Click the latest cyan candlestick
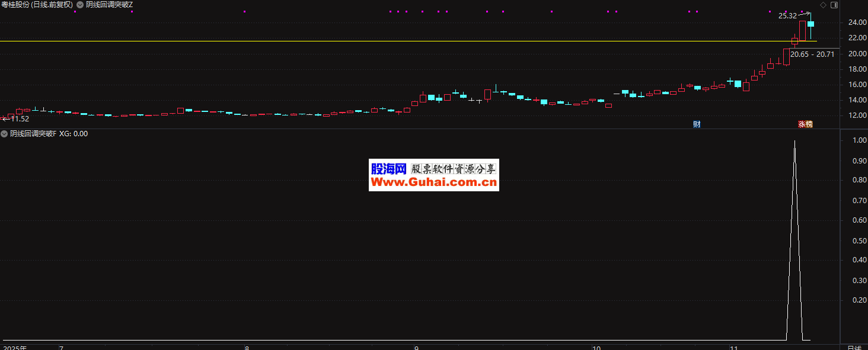 coord(810,24)
